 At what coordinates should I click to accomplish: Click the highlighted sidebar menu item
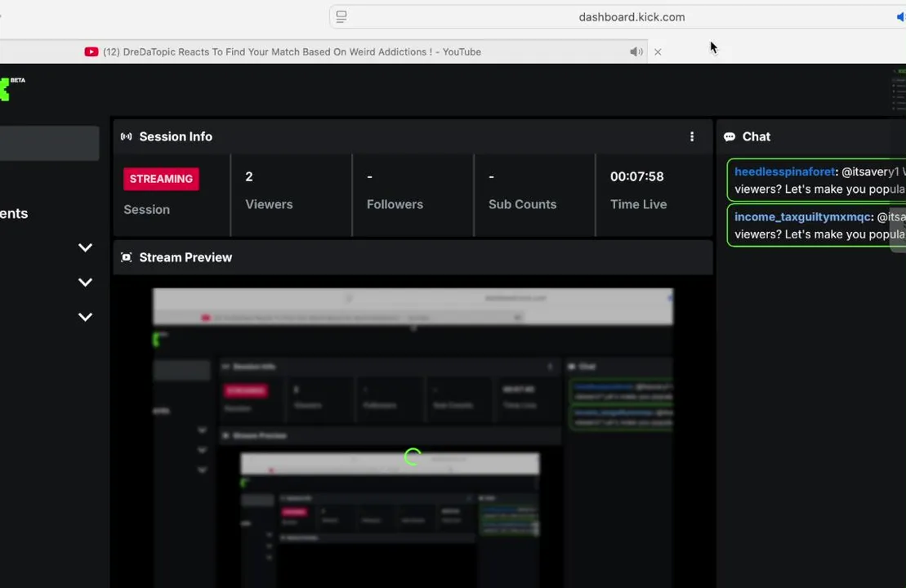click(x=49, y=143)
